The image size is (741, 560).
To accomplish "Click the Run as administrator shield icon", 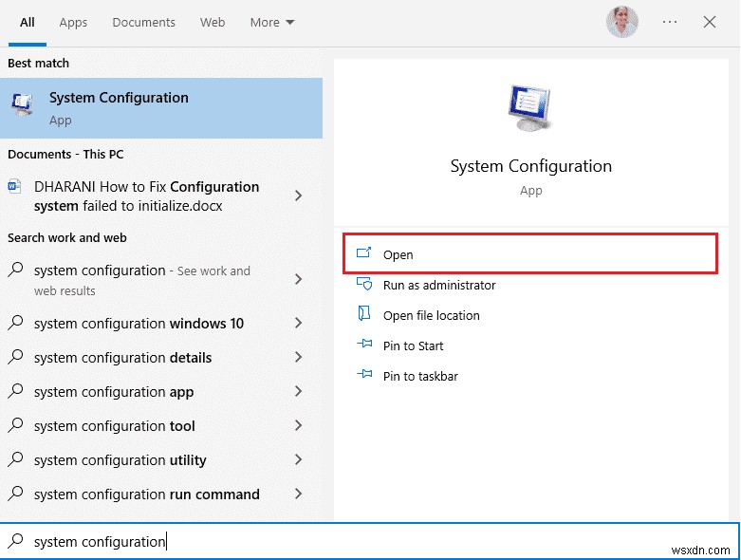I will [363, 285].
